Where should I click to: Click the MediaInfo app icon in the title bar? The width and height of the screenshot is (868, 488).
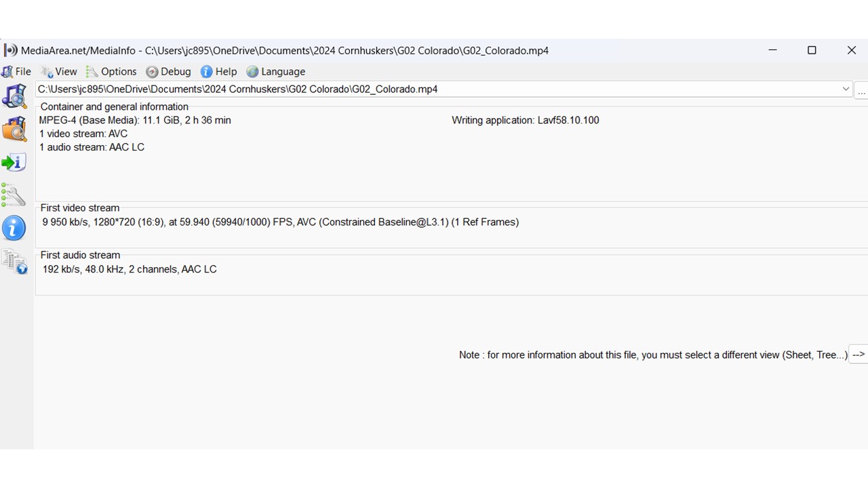(11, 50)
